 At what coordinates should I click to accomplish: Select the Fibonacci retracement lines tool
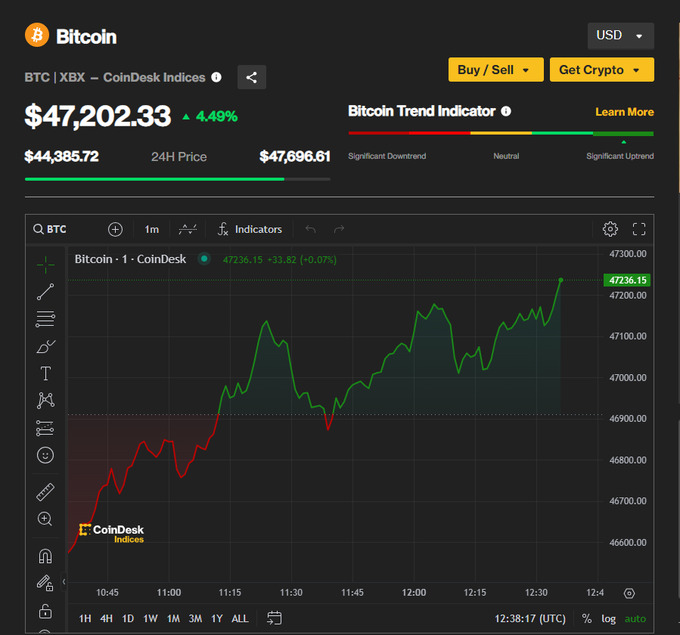coord(46,319)
